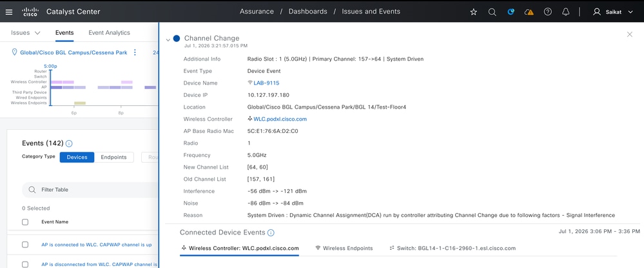644x268 pixels.
Task: Click the Jul 1, 2026 3:06 PM time range
Action: tap(600, 231)
